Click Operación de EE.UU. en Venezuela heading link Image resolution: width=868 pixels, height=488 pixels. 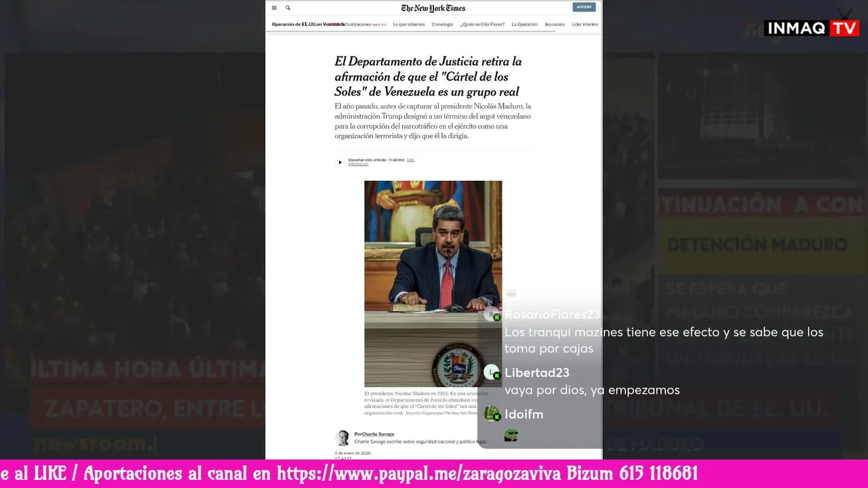(x=307, y=24)
